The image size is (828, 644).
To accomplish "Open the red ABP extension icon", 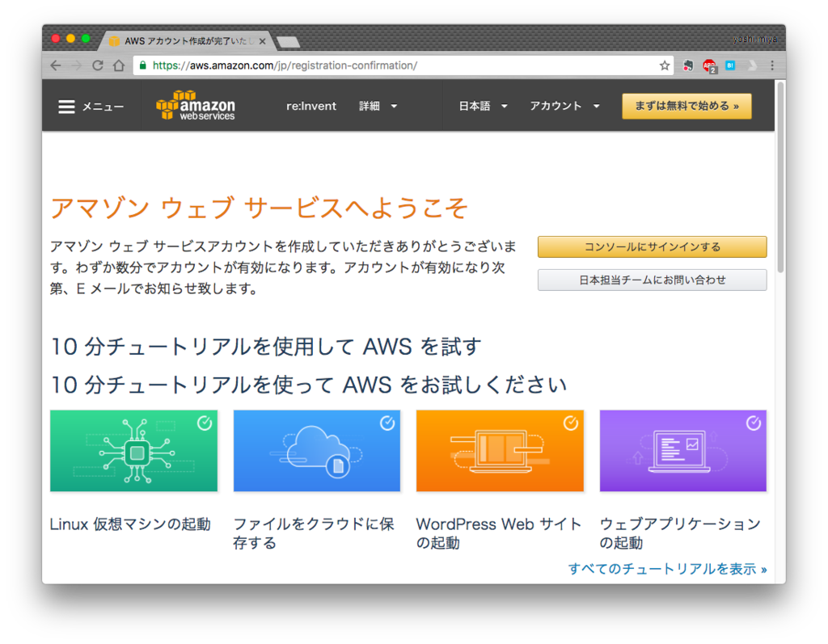I will [x=709, y=66].
